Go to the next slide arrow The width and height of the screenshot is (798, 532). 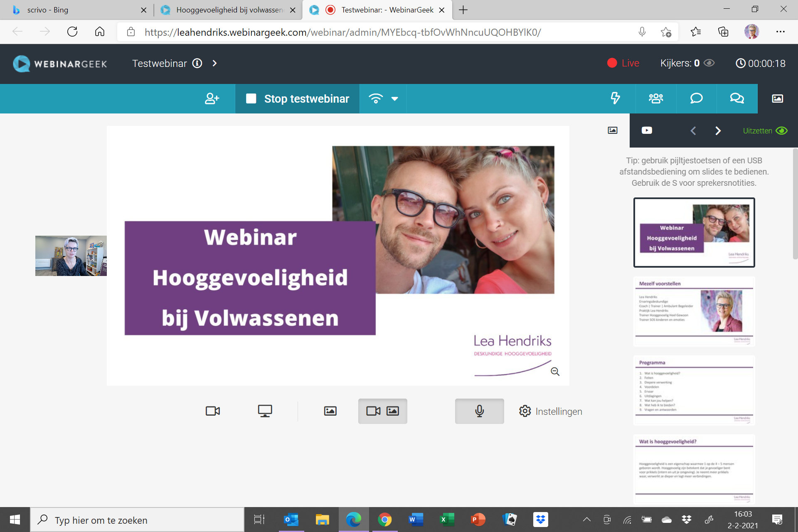click(718, 131)
